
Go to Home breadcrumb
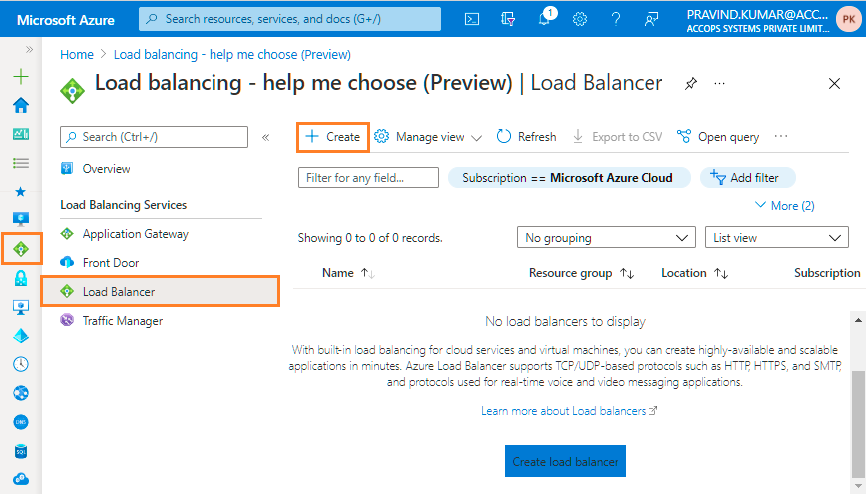[x=77, y=55]
